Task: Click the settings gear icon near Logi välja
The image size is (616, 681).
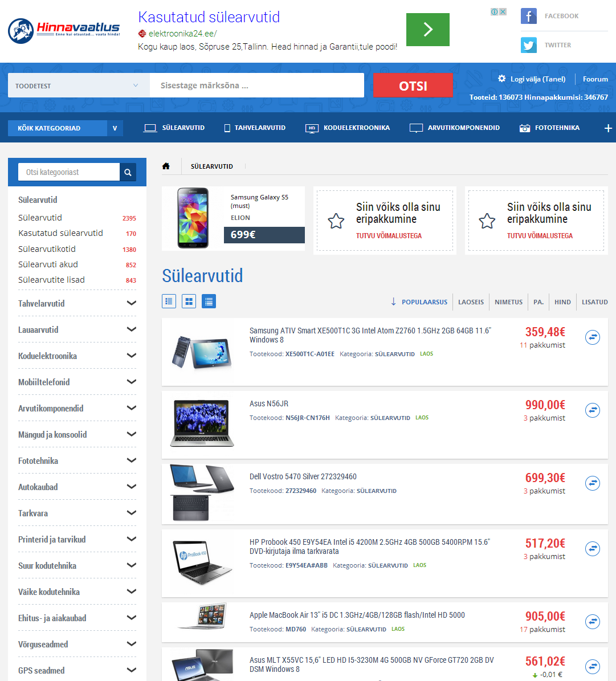Action: pyautogui.click(x=502, y=79)
